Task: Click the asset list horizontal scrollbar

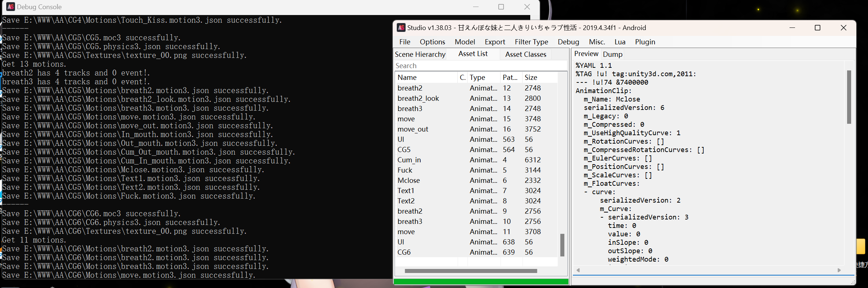Action: click(471, 271)
